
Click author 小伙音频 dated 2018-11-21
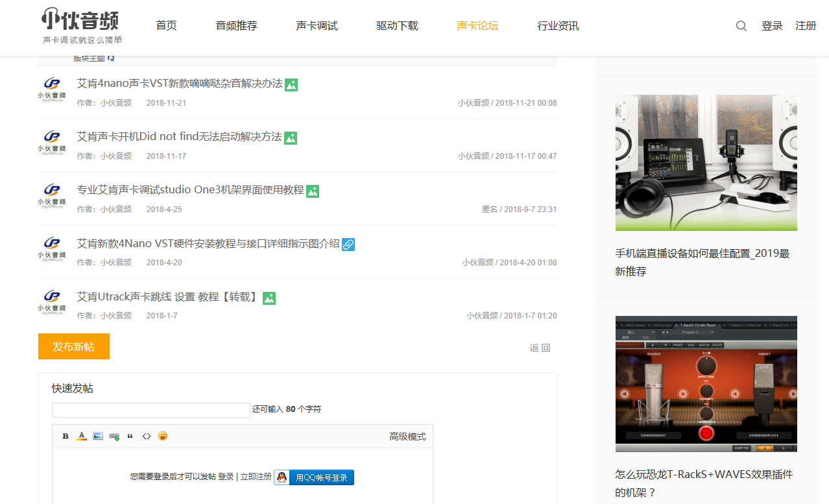[x=115, y=103]
